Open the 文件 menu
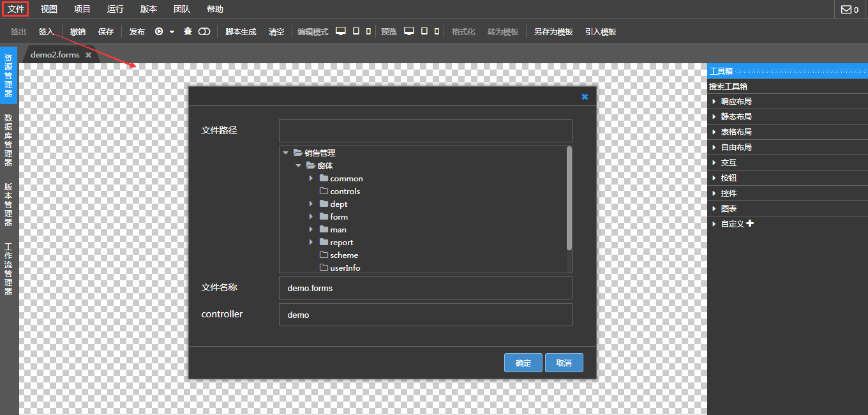 [16, 9]
